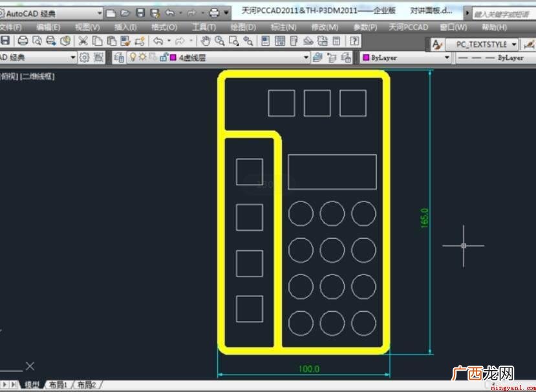Click the magenta layer color swatch

173,57
